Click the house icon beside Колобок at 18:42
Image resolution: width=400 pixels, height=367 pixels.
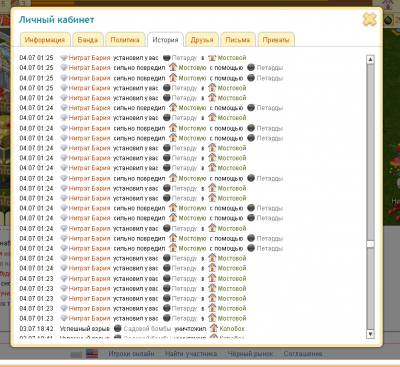[x=213, y=328]
